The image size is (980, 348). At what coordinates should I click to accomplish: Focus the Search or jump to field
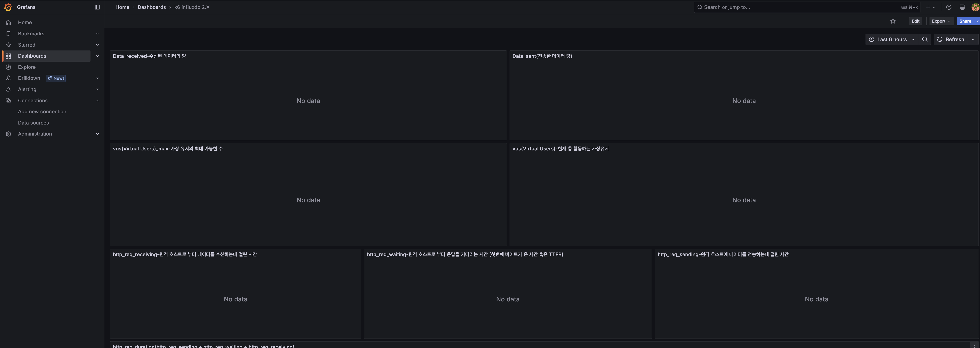pos(799,7)
